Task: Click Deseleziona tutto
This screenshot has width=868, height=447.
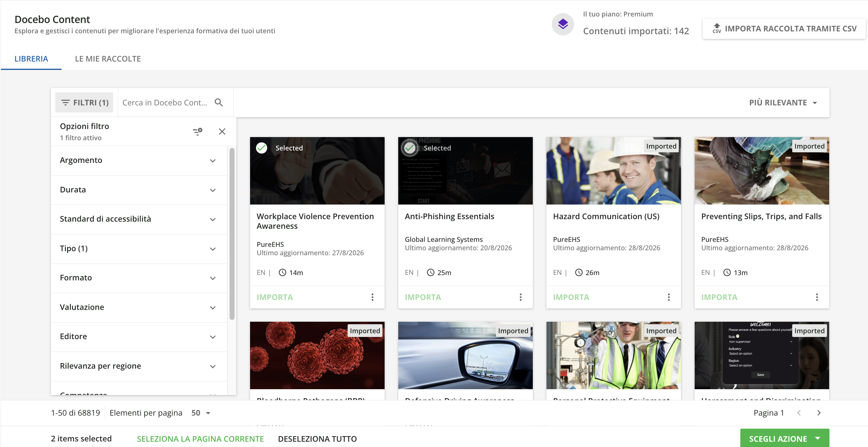Action: pyautogui.click(x=317, y=439)
